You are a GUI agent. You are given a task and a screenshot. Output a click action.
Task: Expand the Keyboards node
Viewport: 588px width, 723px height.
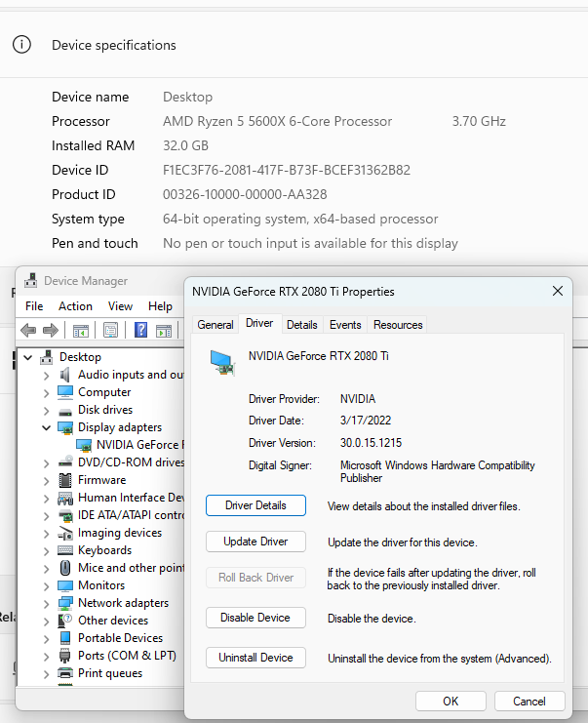[46, 551]
